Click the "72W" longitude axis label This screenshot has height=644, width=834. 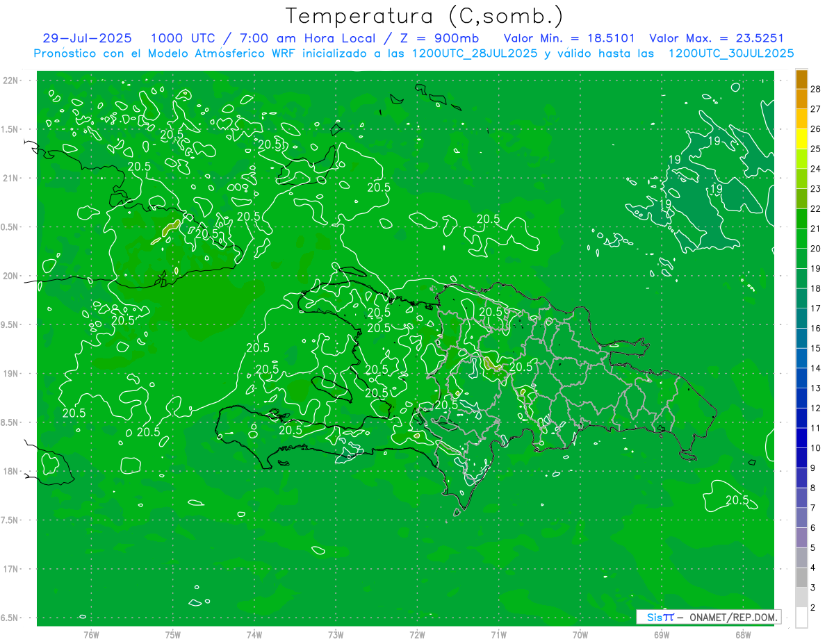[x=417, y=634]
